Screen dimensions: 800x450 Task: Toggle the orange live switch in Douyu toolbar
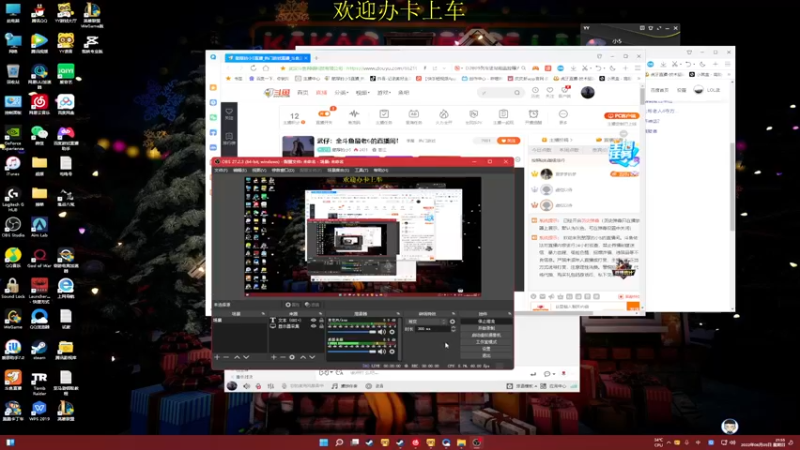coord(324,114)
